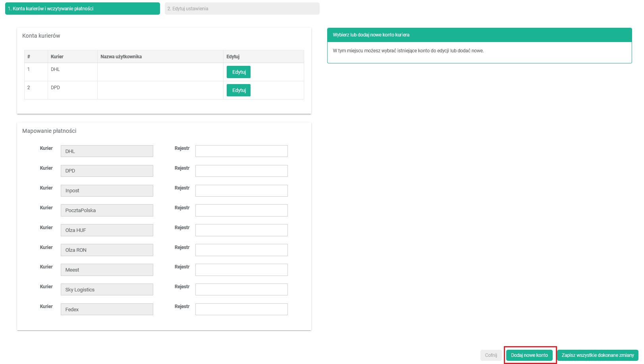Click the Rejestr field for DPD
The image size is (644, 364).
tap(241, 171)
